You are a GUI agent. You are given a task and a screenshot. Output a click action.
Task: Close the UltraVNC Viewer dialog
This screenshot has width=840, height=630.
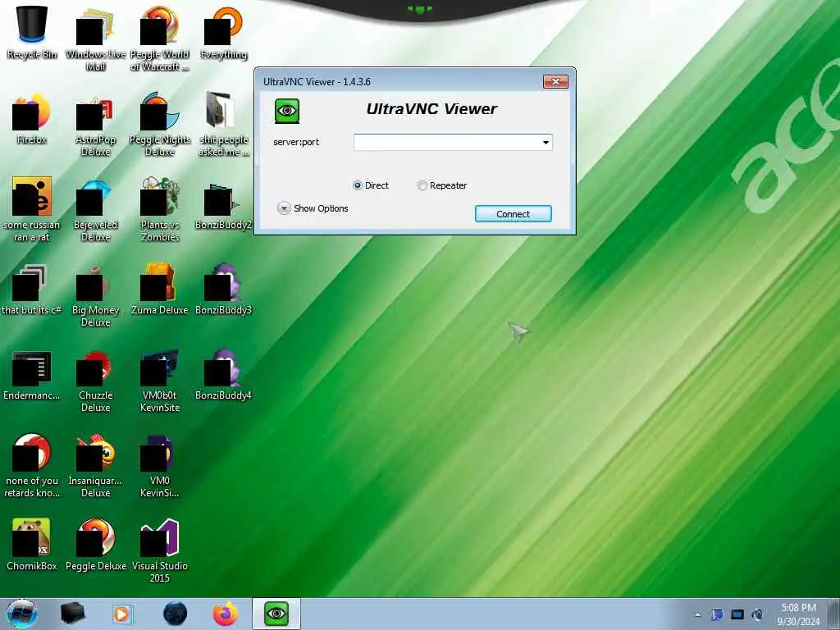pyautogui.click(x=555, y=81)
